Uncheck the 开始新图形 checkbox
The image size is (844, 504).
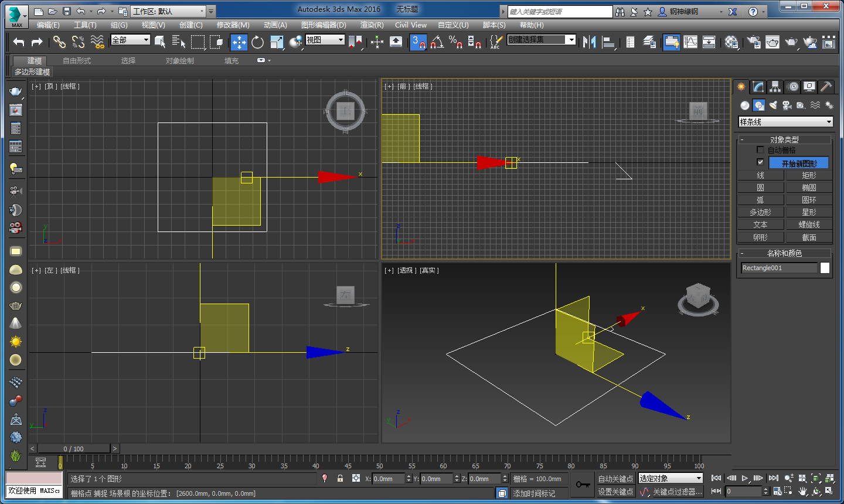tap(760, 162)
